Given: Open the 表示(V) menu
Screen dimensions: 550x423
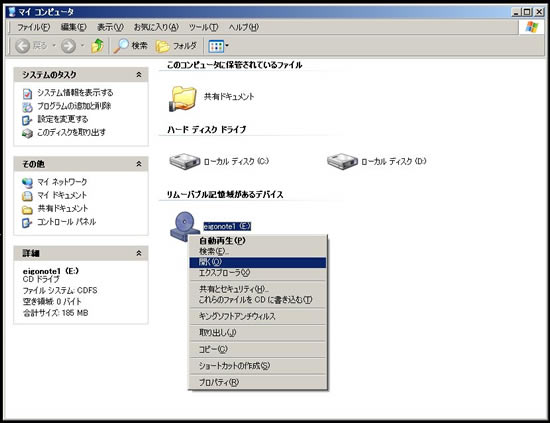Looking at the screenshot, I should (x=110, y=27).
